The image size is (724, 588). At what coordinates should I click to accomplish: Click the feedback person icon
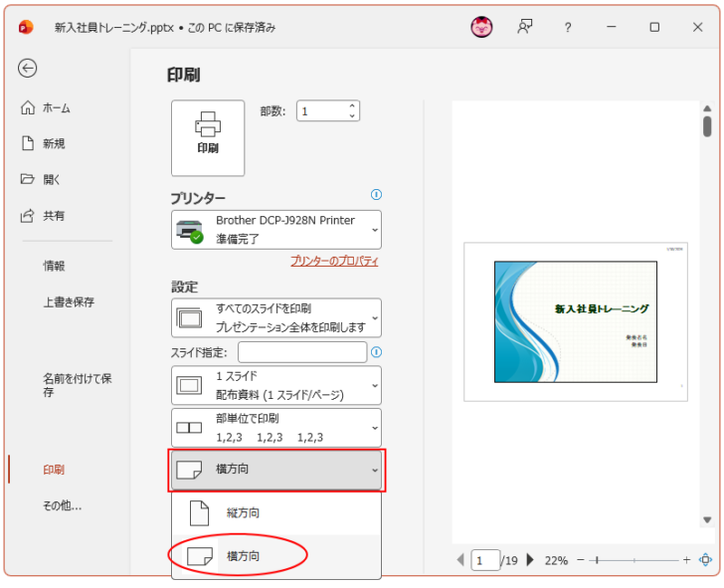(524, 27)
